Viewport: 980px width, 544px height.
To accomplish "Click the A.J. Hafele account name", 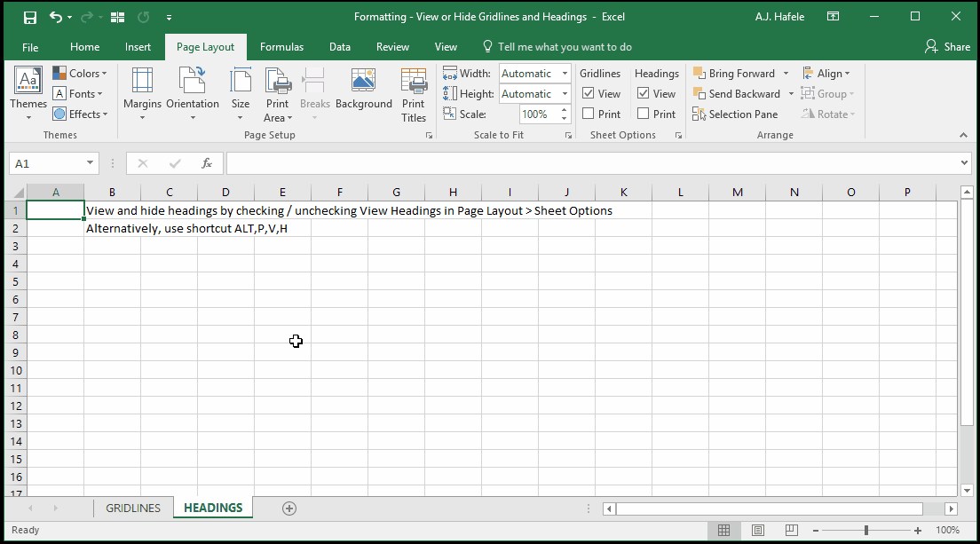I will tap(779, 17).
